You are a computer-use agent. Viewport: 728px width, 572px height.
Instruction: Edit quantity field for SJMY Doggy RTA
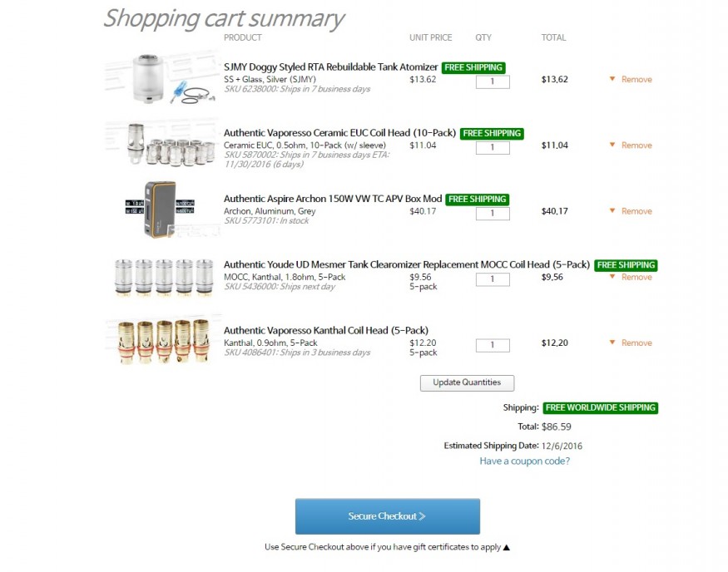pos(493,82)
